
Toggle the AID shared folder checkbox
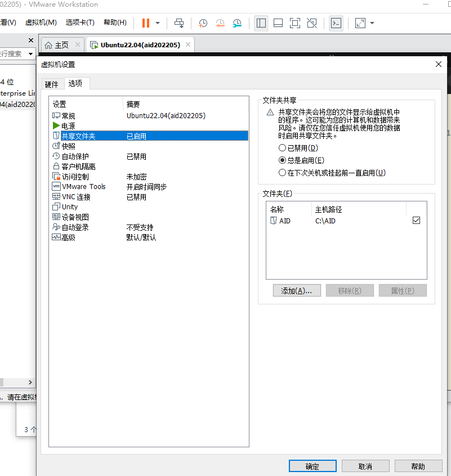pyautogui.click(x=417, y=221)
